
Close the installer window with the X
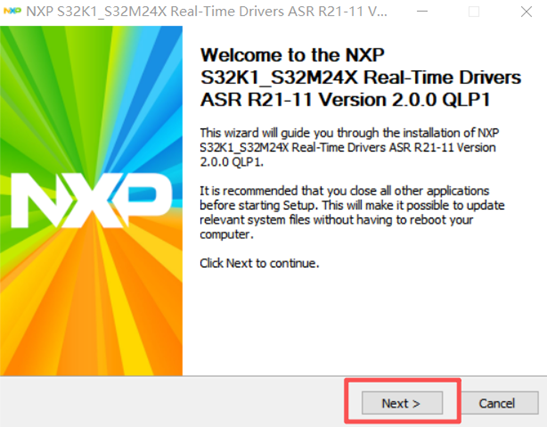[x=526, y=12]
